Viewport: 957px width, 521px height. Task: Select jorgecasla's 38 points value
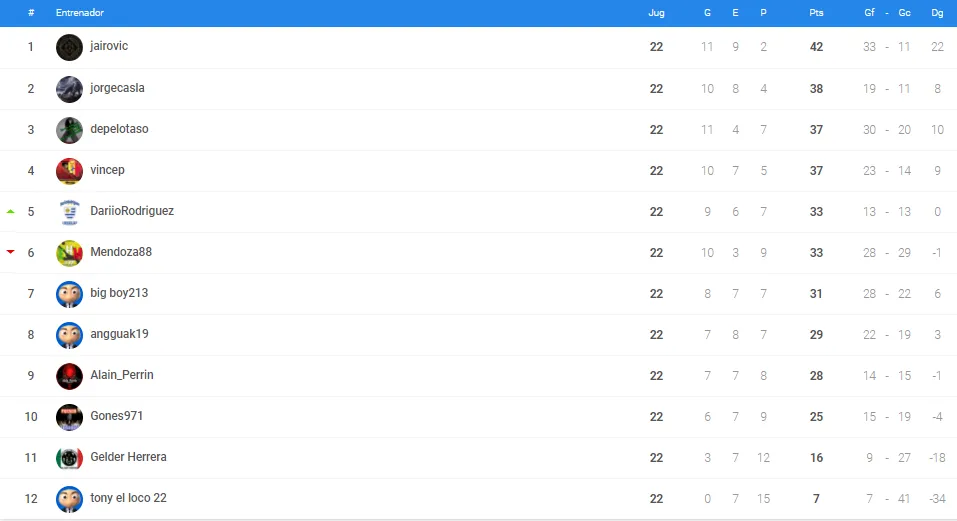(x=816, y=89)
